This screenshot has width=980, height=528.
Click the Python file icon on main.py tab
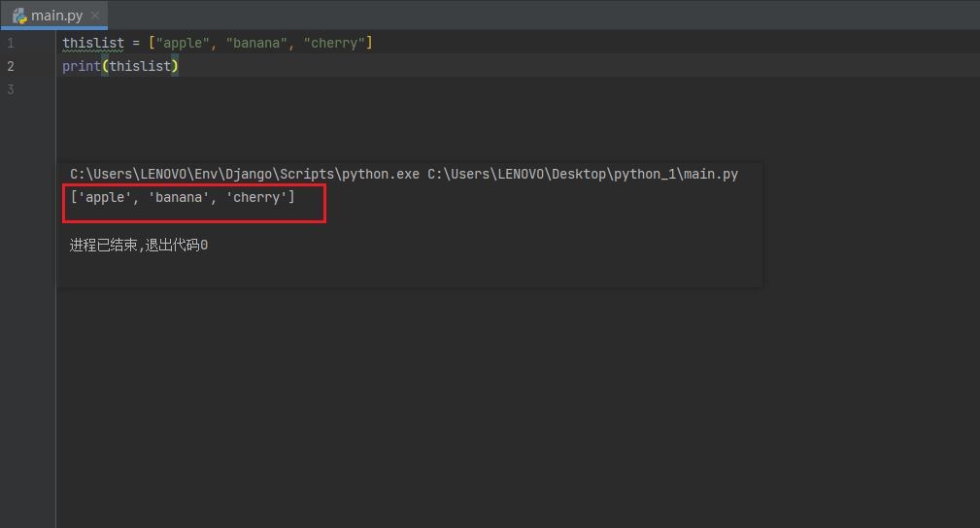tap(19, 16)
